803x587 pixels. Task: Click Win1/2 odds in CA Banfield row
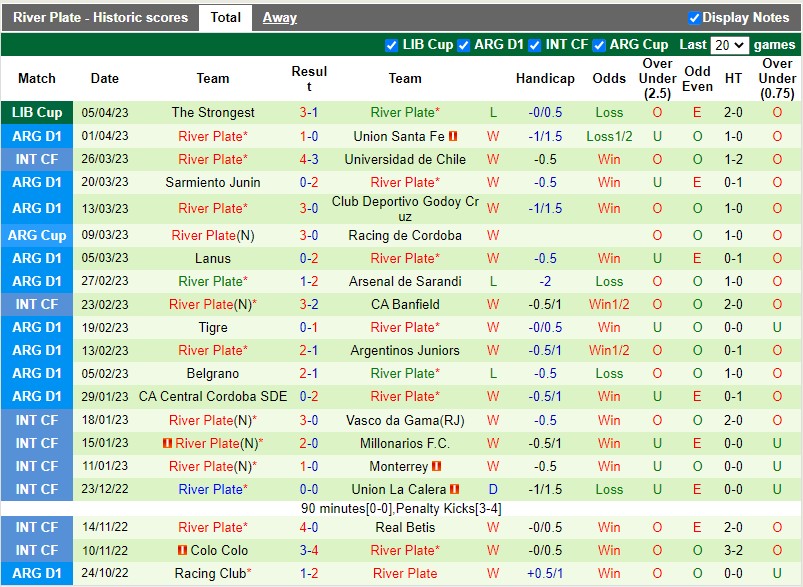[x=609, y=304]
